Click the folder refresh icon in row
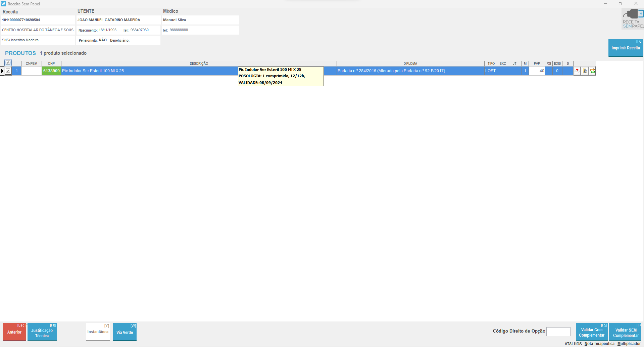The height and width of the screenshot is (347, 644). coord(585,71)
